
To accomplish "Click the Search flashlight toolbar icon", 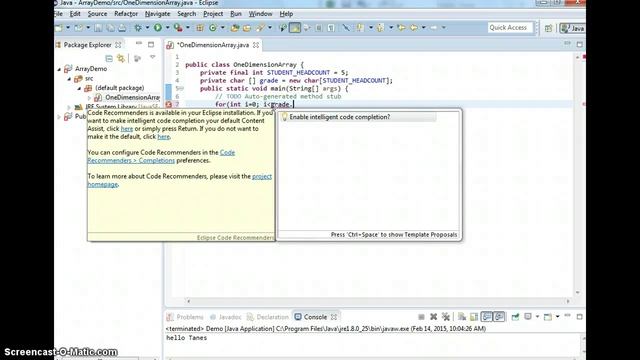I will 260,28.
